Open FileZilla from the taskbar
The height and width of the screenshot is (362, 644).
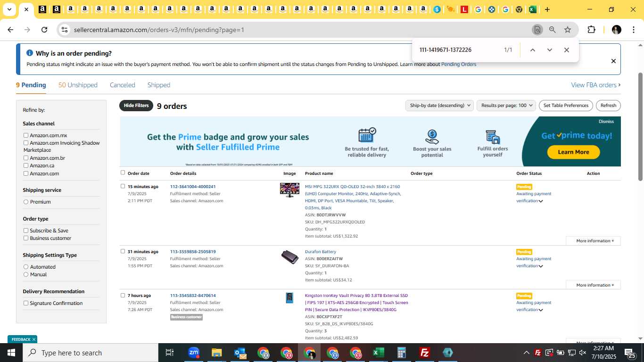pos(425,353)
